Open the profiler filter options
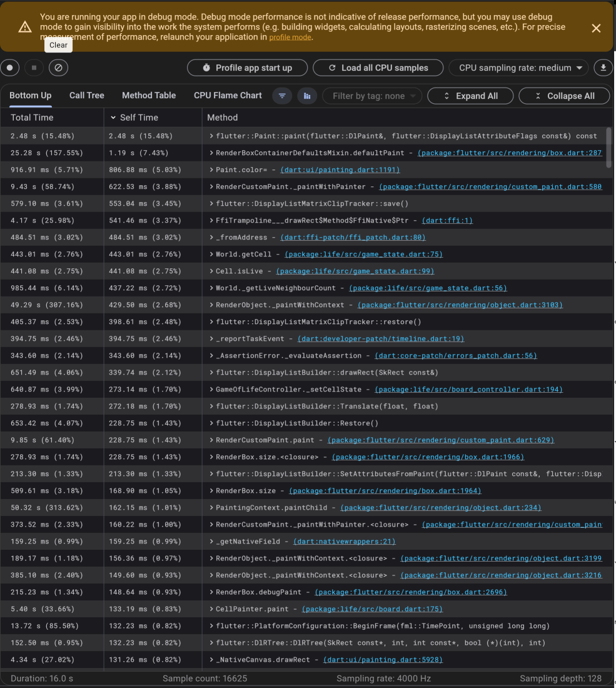 pos(282,96)
